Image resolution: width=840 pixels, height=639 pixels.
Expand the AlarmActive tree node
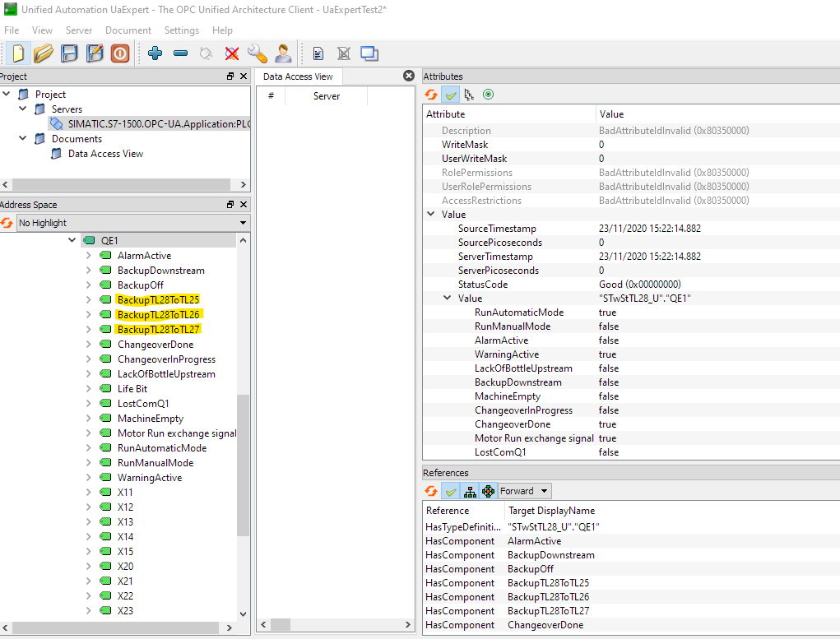(88, 256)
